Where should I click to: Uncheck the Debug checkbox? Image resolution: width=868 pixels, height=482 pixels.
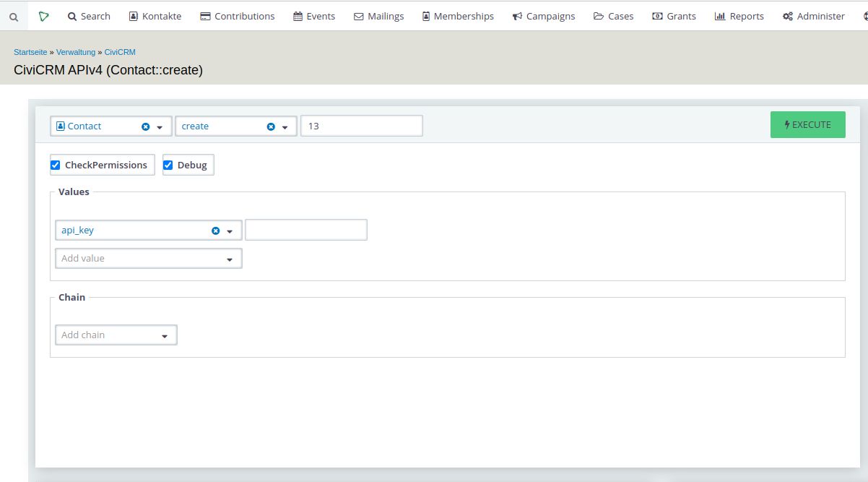pyautogui.click(x=168, y=165)
